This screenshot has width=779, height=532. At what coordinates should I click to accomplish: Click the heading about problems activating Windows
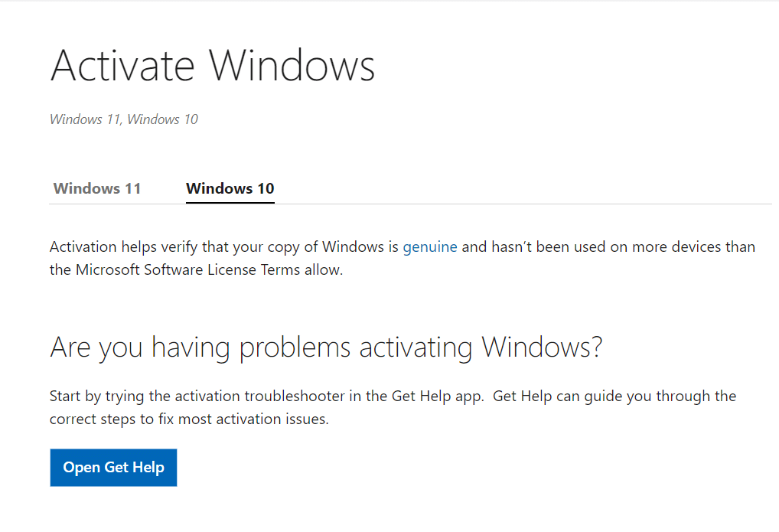tap(326, 348)
